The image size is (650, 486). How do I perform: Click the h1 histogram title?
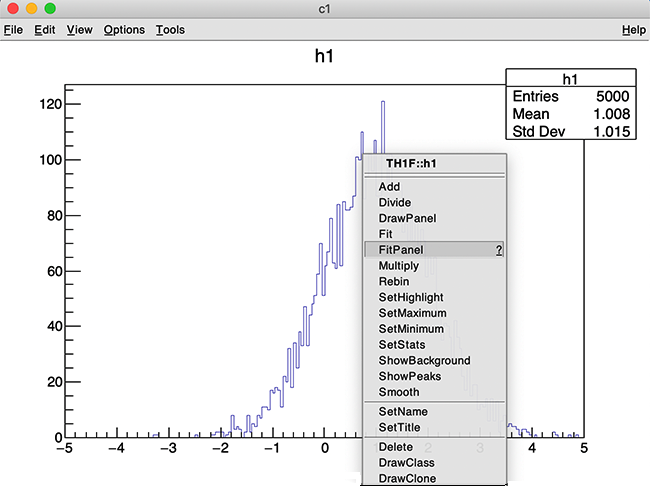(324, 57)
